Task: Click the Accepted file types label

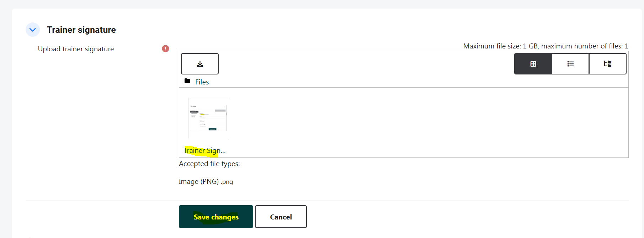Action: click(209, 164)
